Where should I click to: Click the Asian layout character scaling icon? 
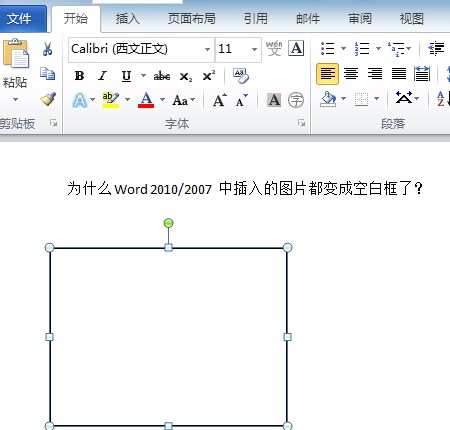click(x=404, y=98)
